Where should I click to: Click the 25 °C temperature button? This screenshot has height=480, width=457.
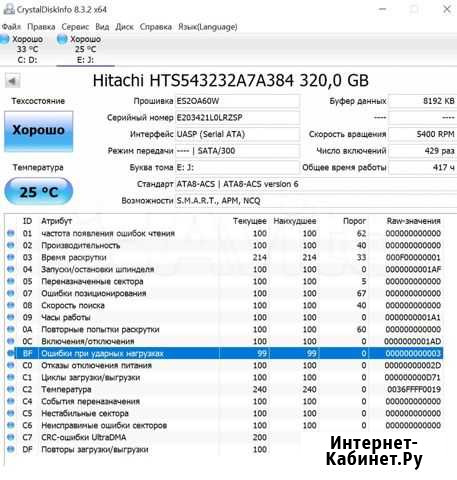38,191
